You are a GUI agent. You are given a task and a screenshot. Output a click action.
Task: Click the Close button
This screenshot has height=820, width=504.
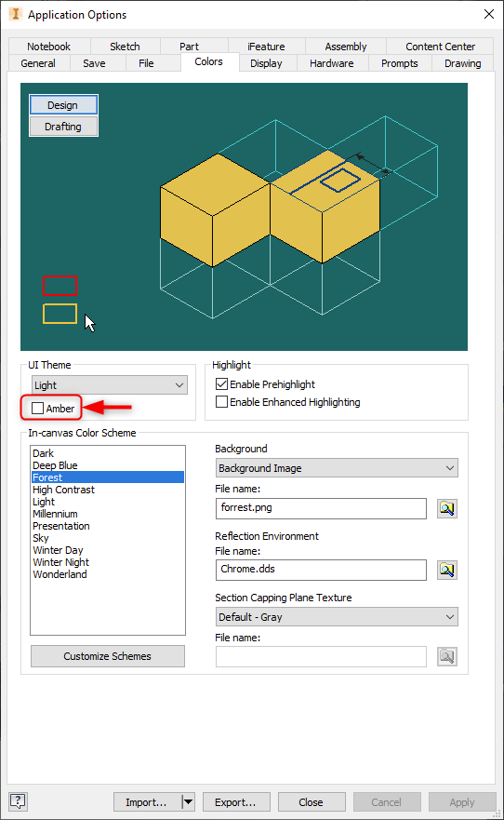(312, 801)
